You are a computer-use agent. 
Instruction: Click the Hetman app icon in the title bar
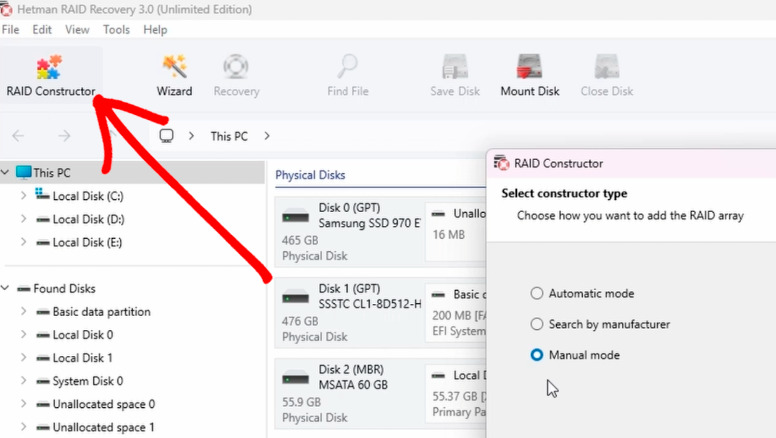pos(6,9)
